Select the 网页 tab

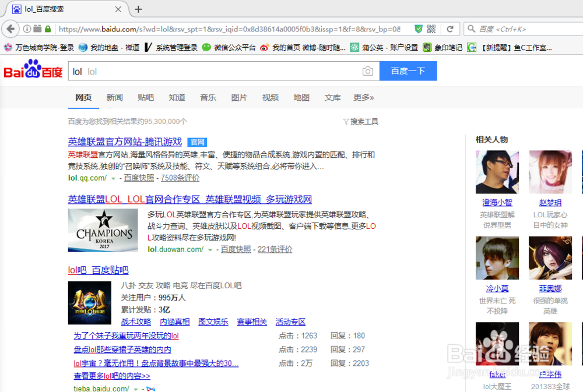83,97
